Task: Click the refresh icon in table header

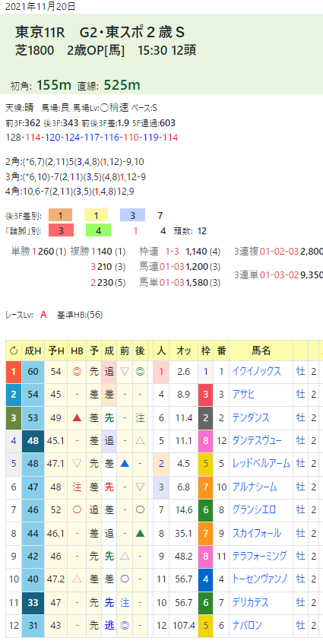Action: [14, 351]
